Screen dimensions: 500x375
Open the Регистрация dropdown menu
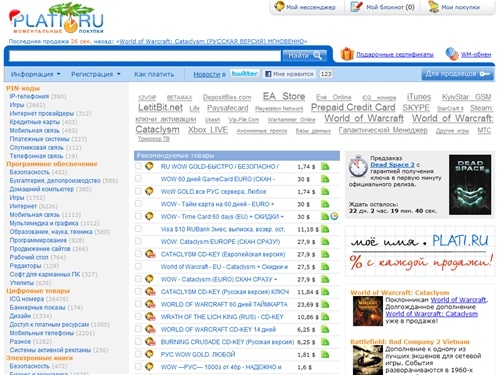point(96,74)
